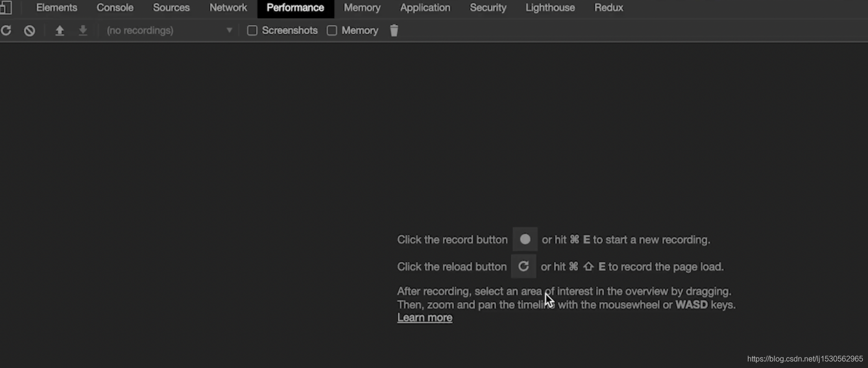This screenshot has width=868, height=368.
Task: Click the clear recording icon
Action: [30, 31]
